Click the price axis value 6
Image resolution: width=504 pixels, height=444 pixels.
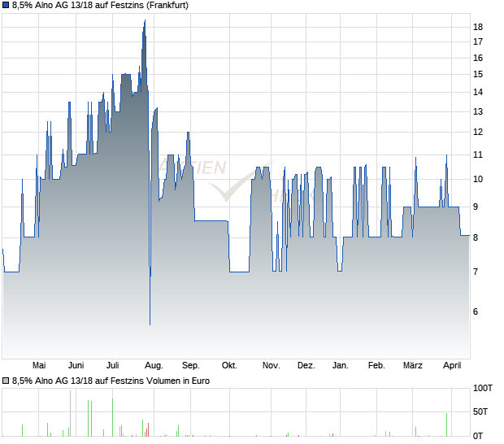click(476, 311)
